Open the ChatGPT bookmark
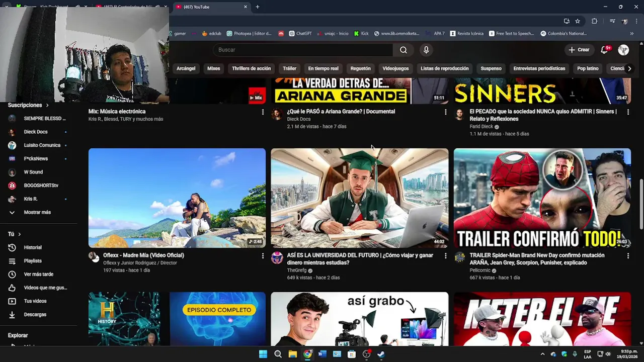 pyautogui.click(x=300, y=34)
